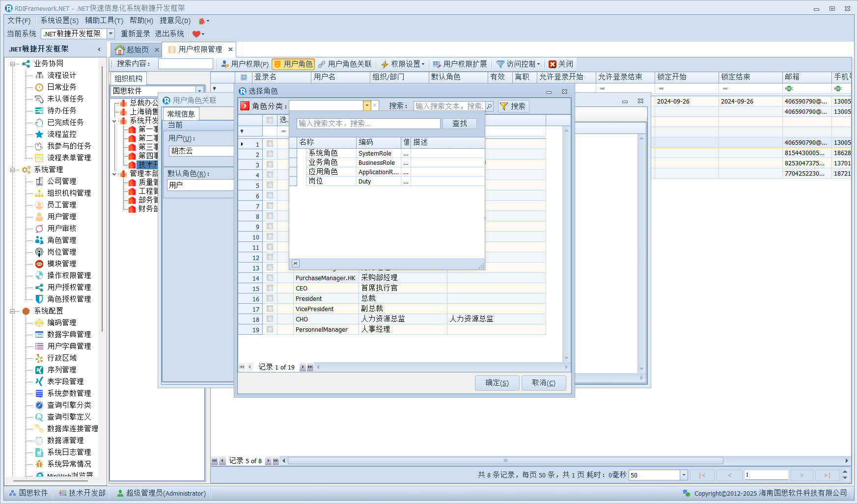The width and height of the screenshot is (858, 504).
Task: Toggle the PersonnelManager row checkbox
Action: 270,329
